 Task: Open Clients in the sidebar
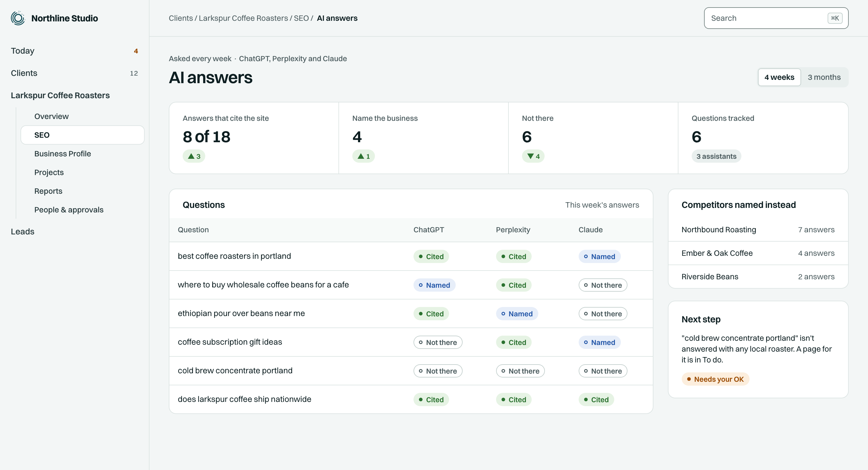pos(74,73)
